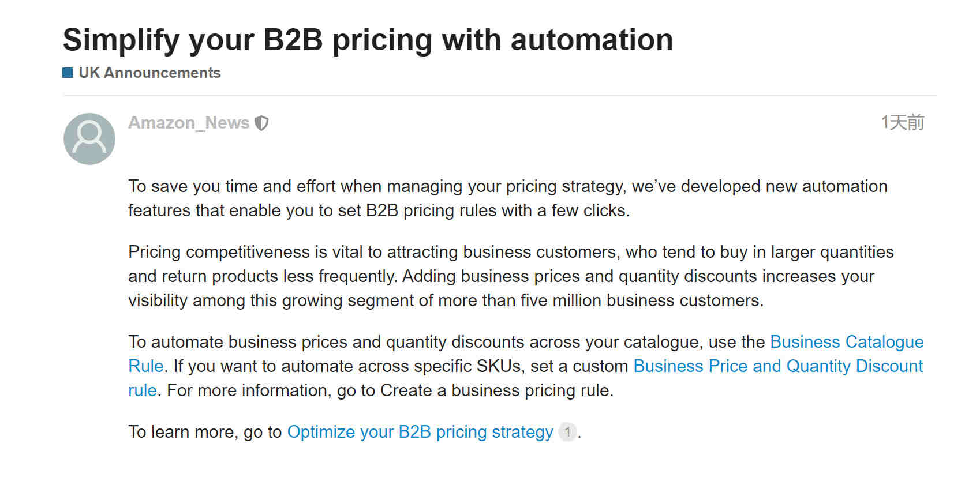Image resolution: width=980 pixels, height=485 pixels.
Task: Open Business Price and Quantity Discount link
Action: (x=778, y=366)
